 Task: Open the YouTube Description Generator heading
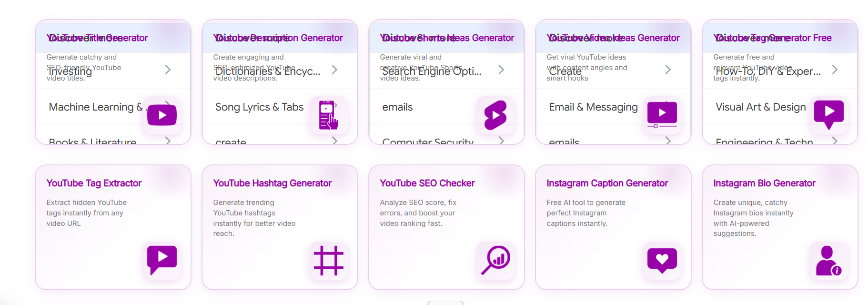278,38
